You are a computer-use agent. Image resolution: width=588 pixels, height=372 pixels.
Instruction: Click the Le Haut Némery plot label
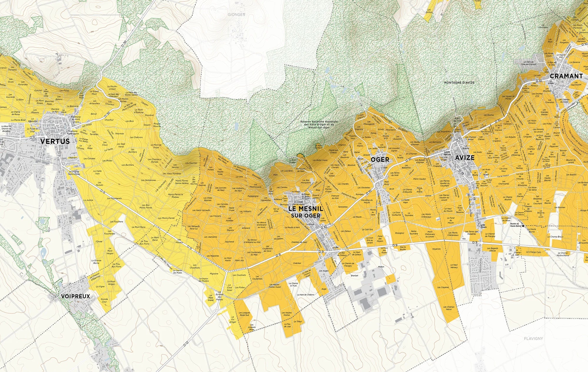pyautogui.click(x=454, y=266)
